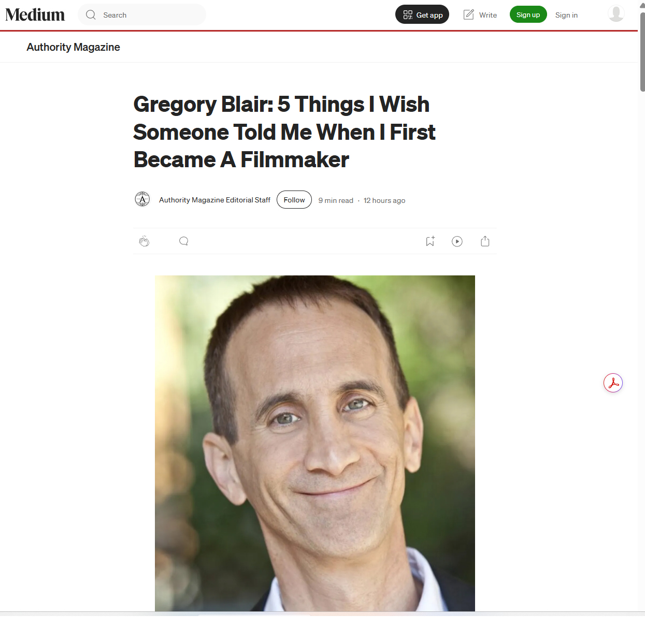Screen dimensions: 645x644
Task: Open the user profile avatar menu
Action: tap(616, 14)
